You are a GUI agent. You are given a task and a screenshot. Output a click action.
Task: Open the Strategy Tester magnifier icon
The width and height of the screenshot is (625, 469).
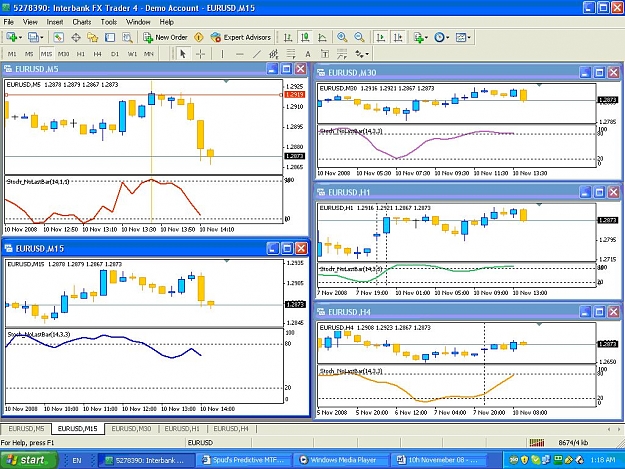click(x=127, y=37)
